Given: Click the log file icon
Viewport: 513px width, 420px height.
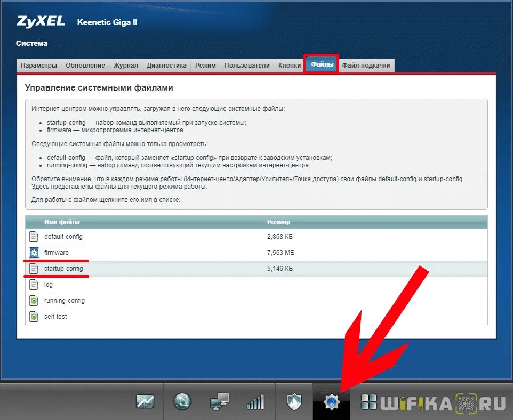Looking at the screenshot, I should 34,285.
